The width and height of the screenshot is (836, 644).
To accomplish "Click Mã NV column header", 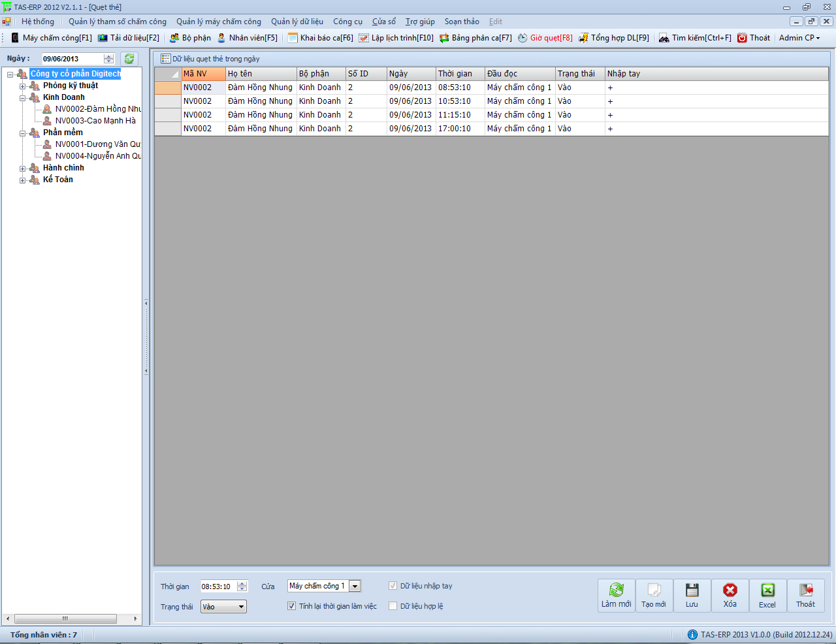I will click(x=203, y=74).
